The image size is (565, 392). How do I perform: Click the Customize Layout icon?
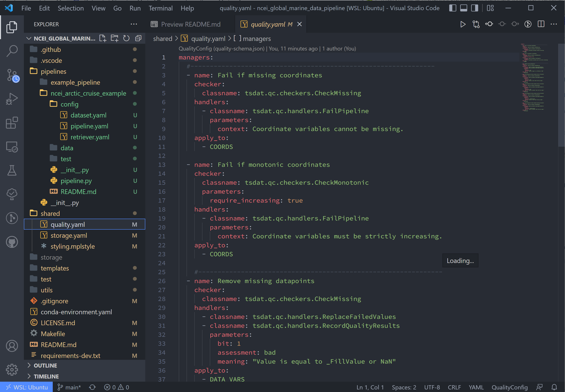tap(490, 8)
